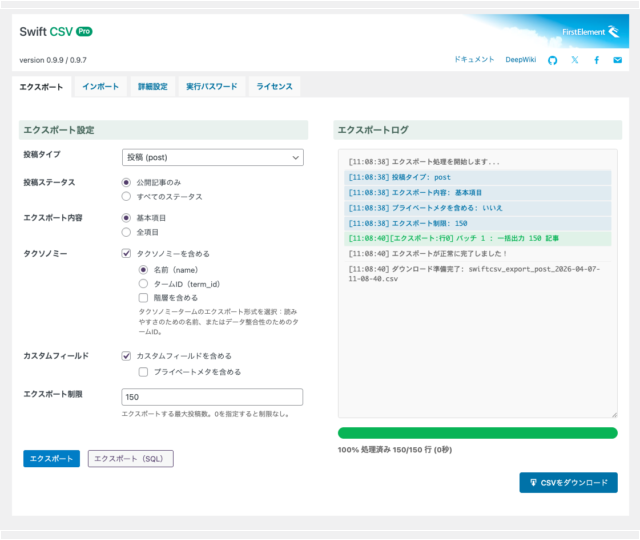Choose タームID (term_id) radio option
The image size is (640, 540).
tap(144, 283)
